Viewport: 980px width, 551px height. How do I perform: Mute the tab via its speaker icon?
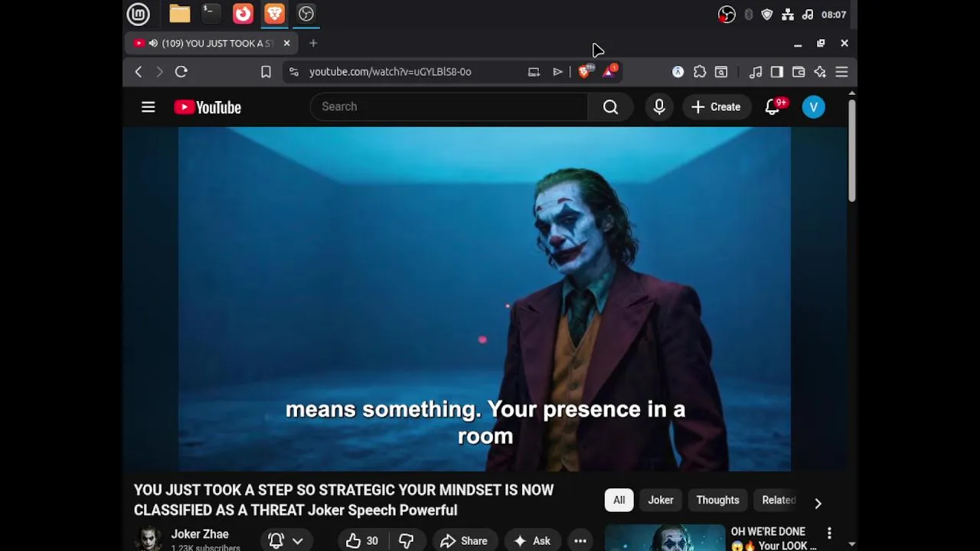pos(153,44)
